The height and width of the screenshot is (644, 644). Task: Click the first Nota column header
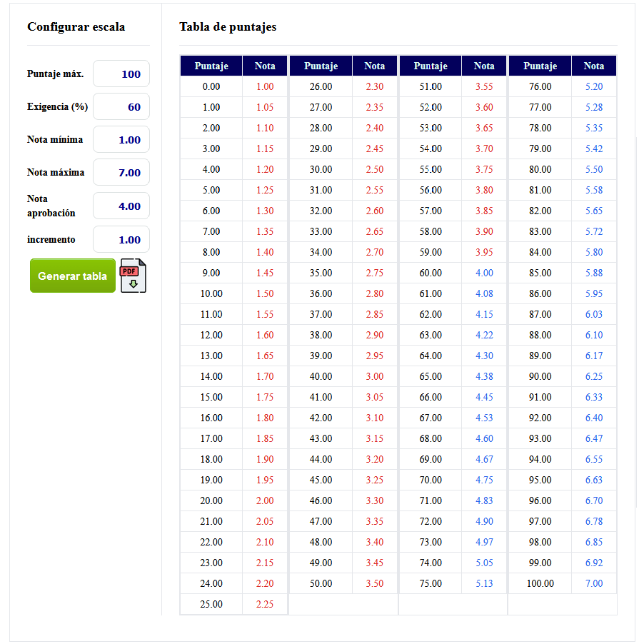click(265, 66)
